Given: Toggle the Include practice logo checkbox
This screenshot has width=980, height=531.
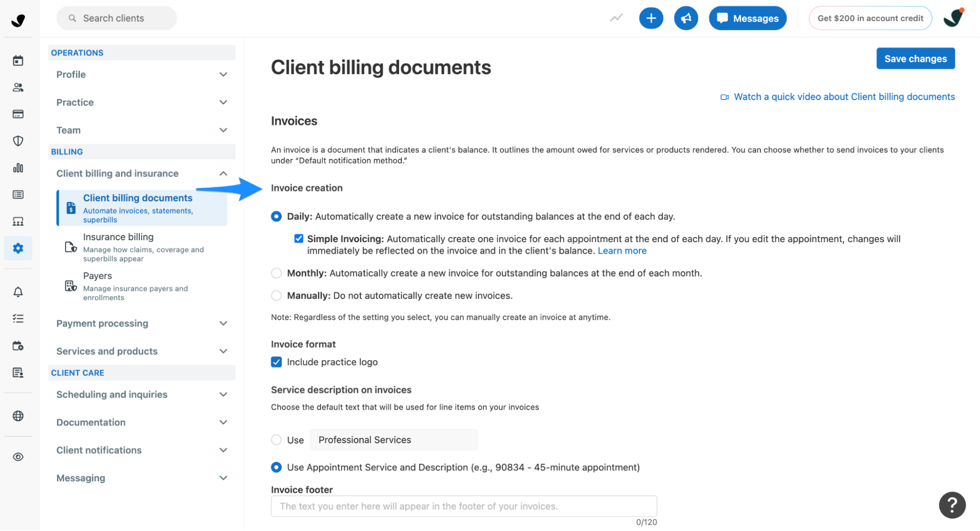Looking at the screenshot, I should (276, 362).
